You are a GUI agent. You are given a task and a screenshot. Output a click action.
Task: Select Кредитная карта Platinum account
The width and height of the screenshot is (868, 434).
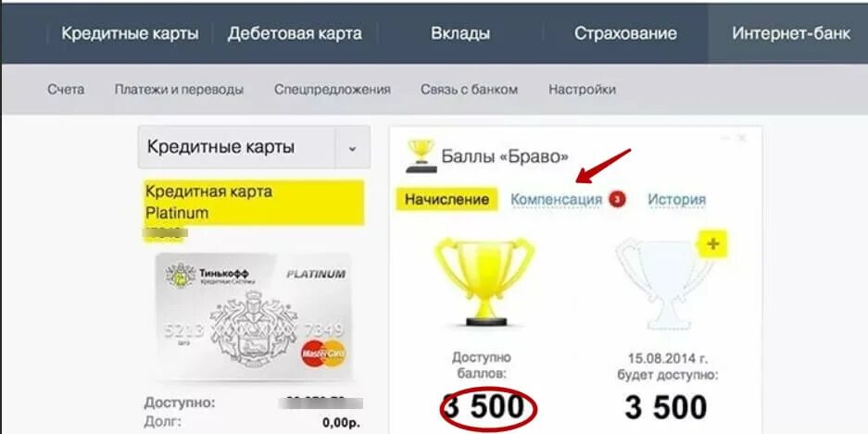pos(254,203)
